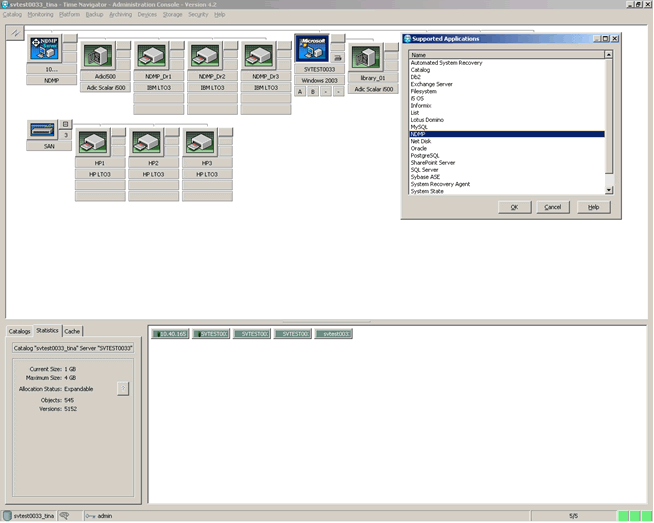The image size is (654, 523).
Task: Click the printer icon beside SVTEST0033 host
Action: pos(338,58)
